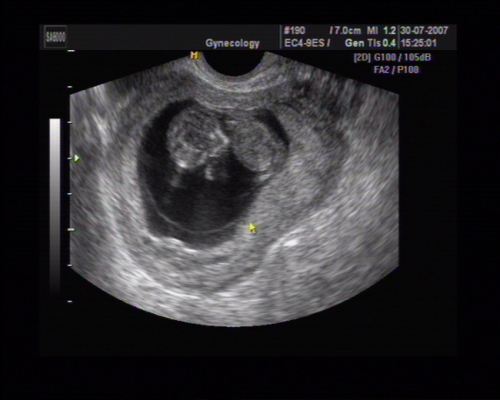The width and height of the screenshot is (500, 400).
Task: Click the yellow arrow cursor
Action: tap(253, 228)
